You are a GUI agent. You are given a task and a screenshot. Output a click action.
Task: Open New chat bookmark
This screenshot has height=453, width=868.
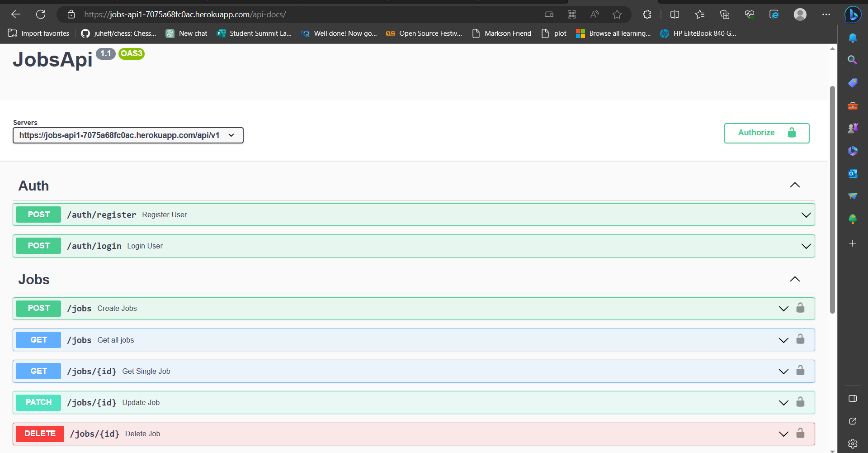tap(186, 33)
